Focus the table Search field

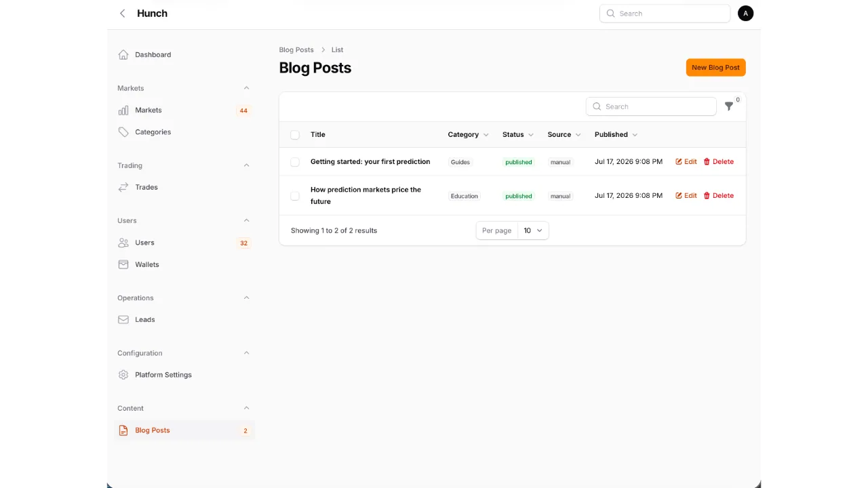pos(651,106)
